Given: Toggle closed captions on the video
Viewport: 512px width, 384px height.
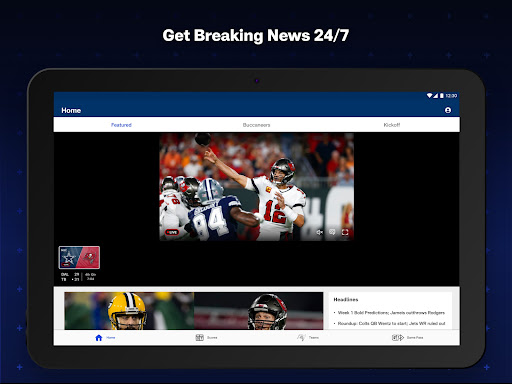Looking at the screenshot, I should pos(332,232).
